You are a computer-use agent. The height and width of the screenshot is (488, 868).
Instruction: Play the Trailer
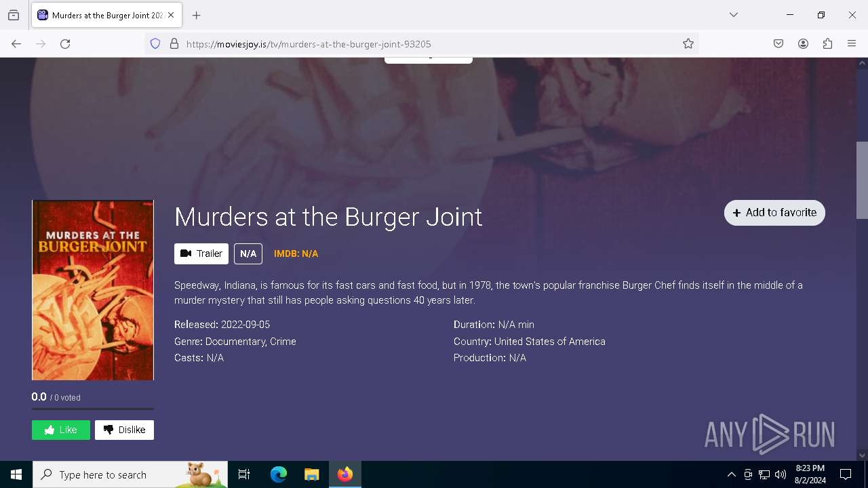pos(201,253)
